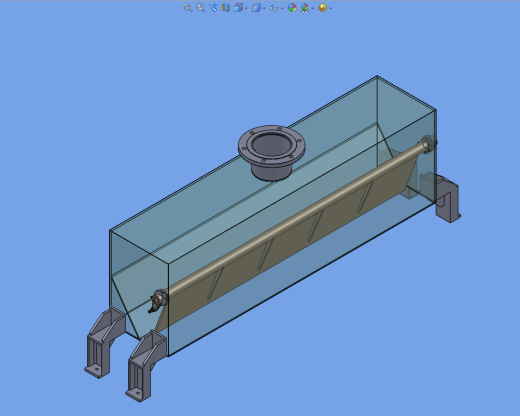The width and height of the screenshot is (520, 416).
Task: Open Edit Appearance color ball
Action: point(292,8)
